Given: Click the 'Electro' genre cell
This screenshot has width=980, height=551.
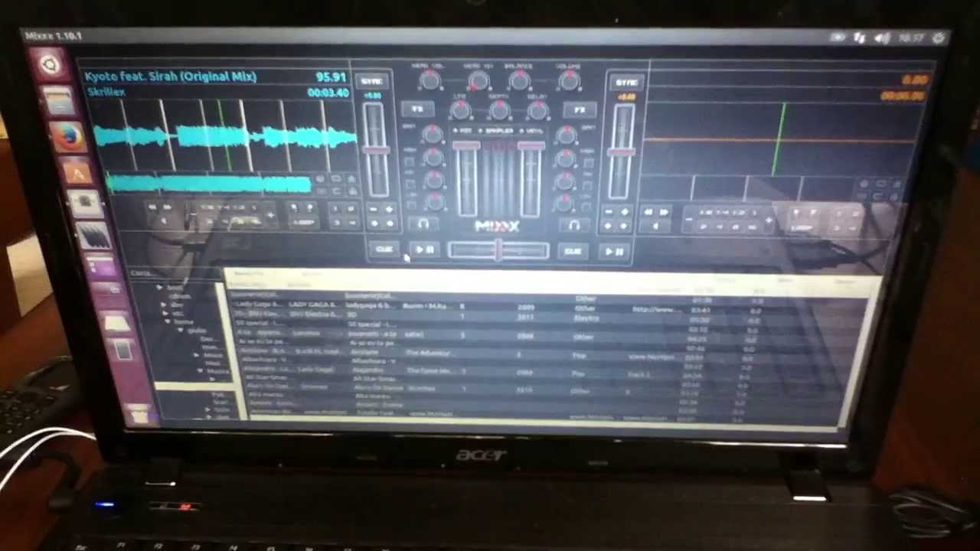Looking at the screenshot, I should [586, 317].
